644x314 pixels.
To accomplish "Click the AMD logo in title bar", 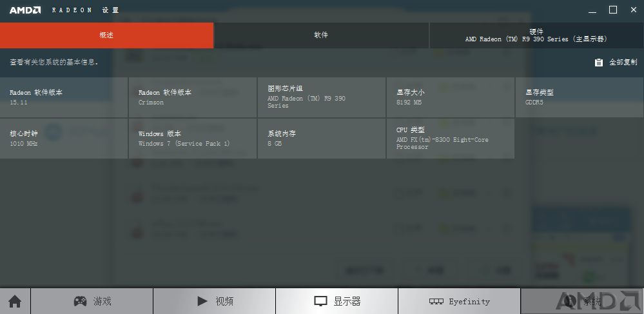I will tap(25, 10).
